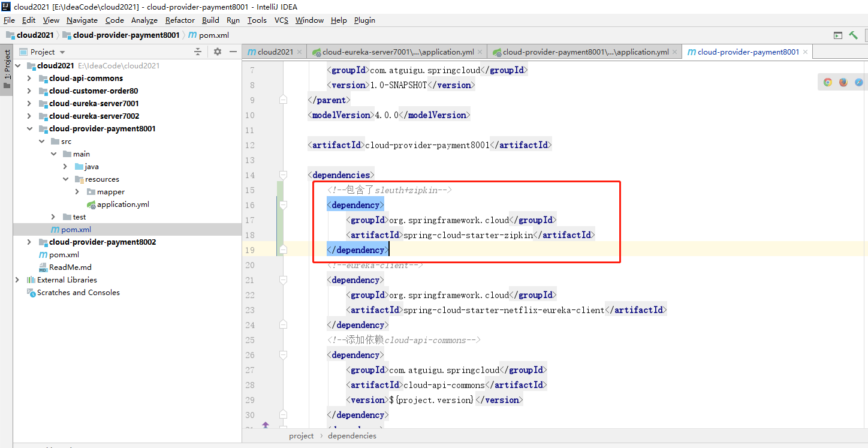868x448 pixels.
Task: Select the root pom.xml above ReadMe.md
Action: (x=64, y=255)
